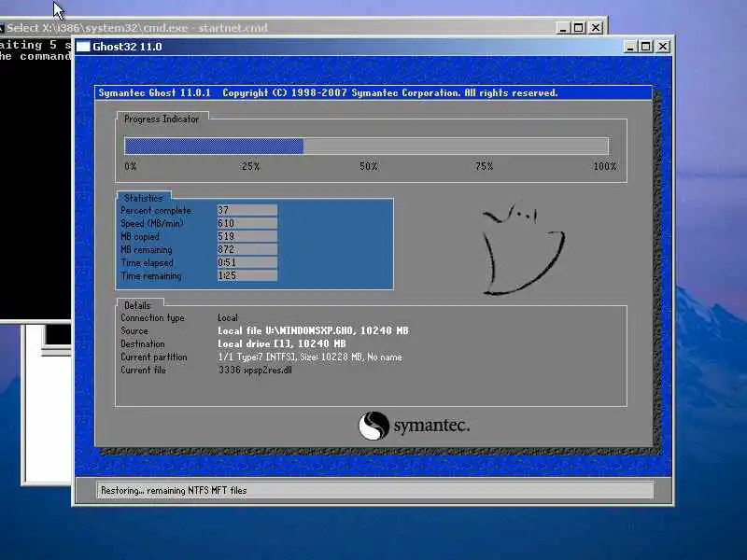Click the 50% progress marker label
747x560 pixels.
(368, 166)
